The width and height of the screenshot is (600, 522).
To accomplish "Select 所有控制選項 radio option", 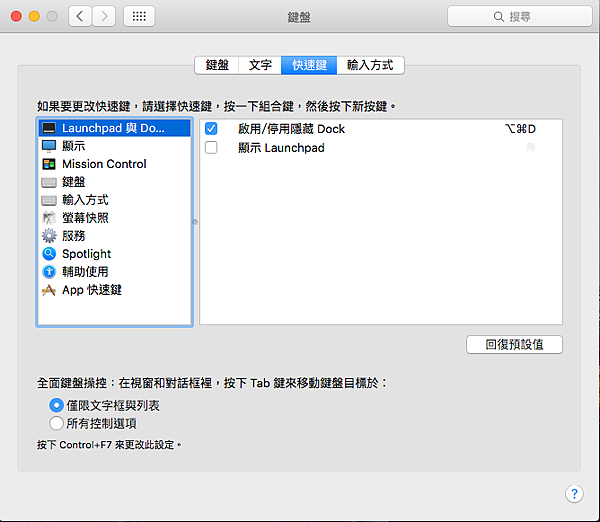I will 56,423.
